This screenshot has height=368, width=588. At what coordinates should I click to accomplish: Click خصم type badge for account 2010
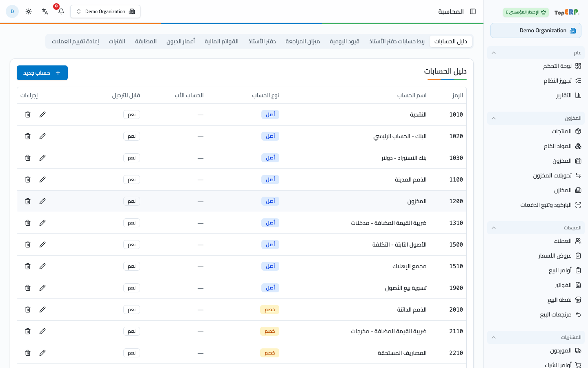point(269,310)
